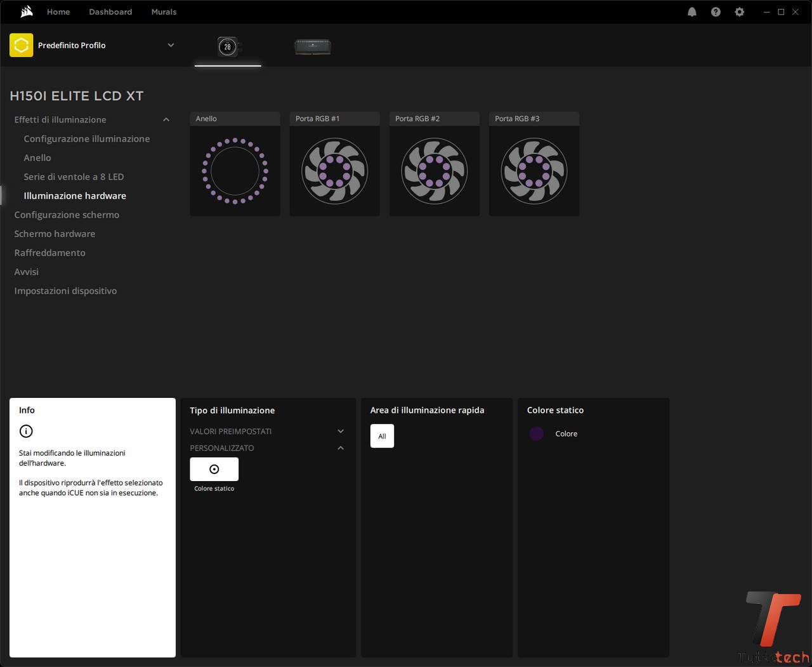Click the yellow profile hexagon icon
The image size is (812, 667).
(x=22, y=45)
